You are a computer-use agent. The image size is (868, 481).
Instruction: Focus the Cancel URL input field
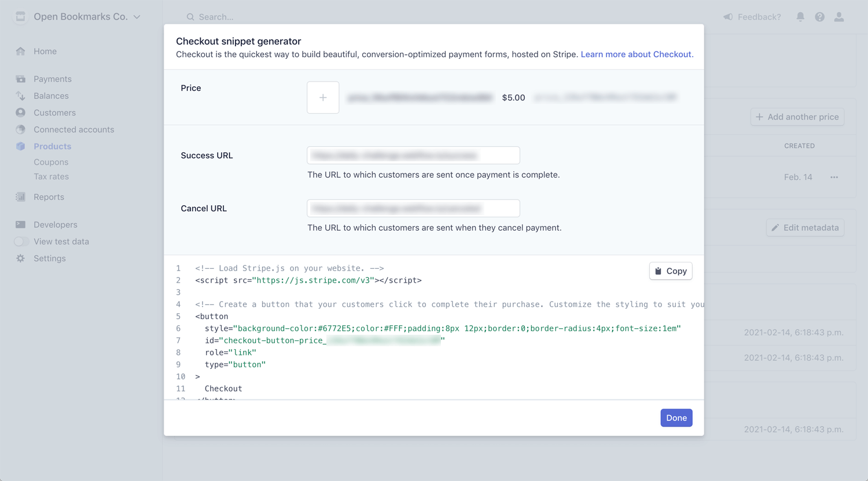tap(413, 208)
